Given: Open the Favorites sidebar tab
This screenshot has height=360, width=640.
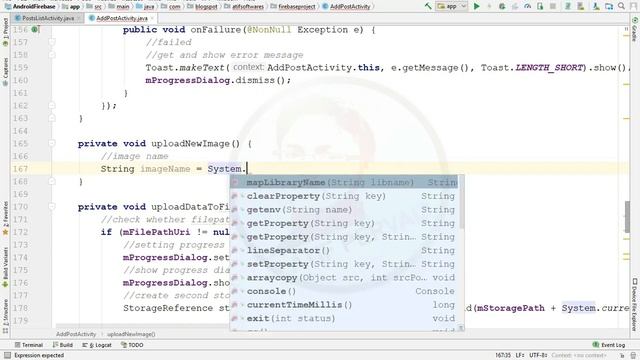Looking at the screenshot, I should (5, 219).
